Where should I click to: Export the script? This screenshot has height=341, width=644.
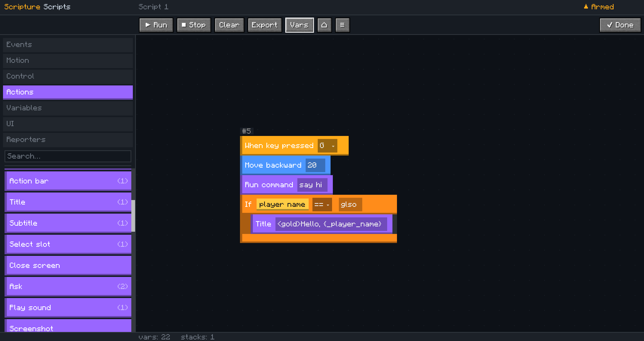click(265, 25)
